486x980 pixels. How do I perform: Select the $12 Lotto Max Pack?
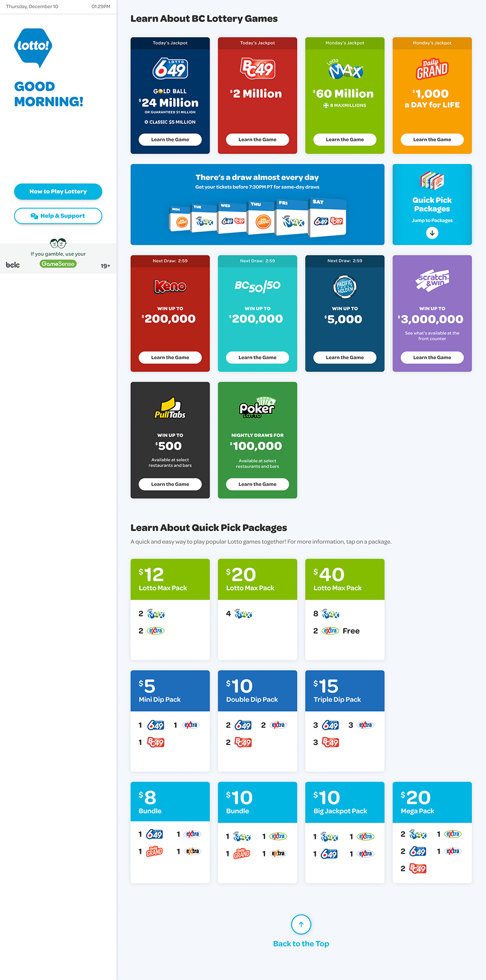point(170,609)
